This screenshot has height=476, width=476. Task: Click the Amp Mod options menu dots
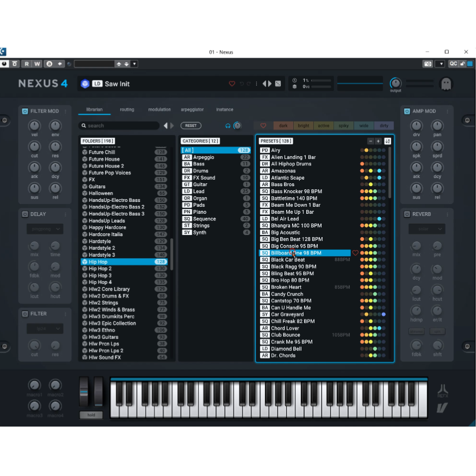point(448,111)
